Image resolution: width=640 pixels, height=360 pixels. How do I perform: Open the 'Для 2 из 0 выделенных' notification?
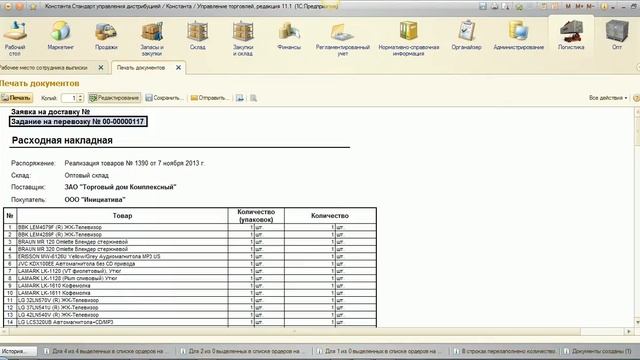pyautogui.click(x=242, y=351)
